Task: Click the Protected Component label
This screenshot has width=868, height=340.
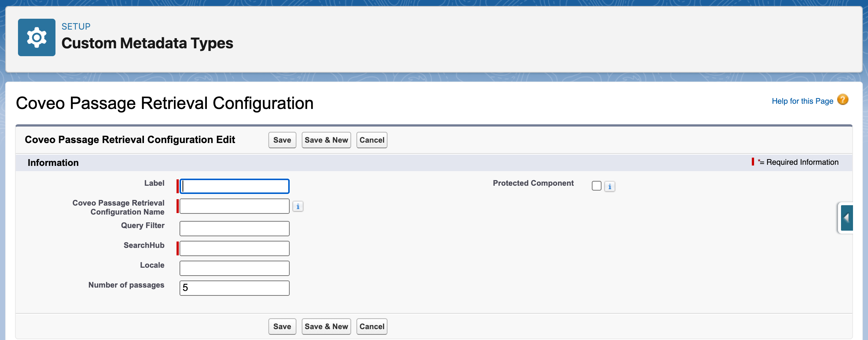Action: pyautogui.click(x=533, y=183)
